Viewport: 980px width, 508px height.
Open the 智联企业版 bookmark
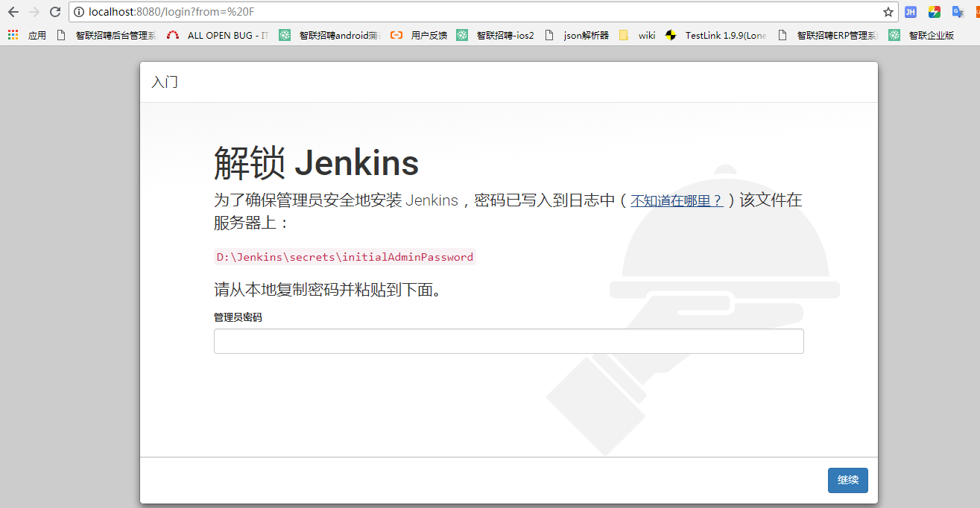921,35
